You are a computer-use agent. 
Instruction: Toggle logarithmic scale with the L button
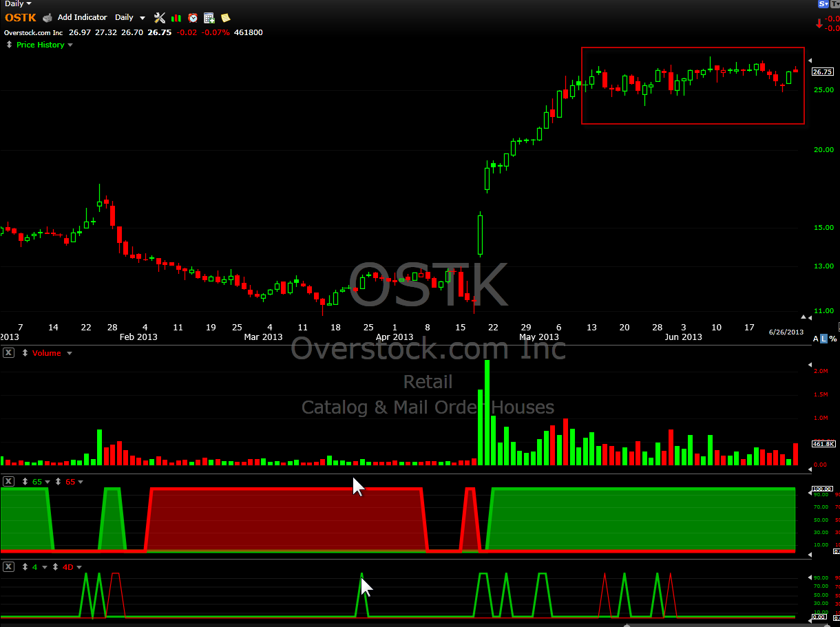coord(823,339)
